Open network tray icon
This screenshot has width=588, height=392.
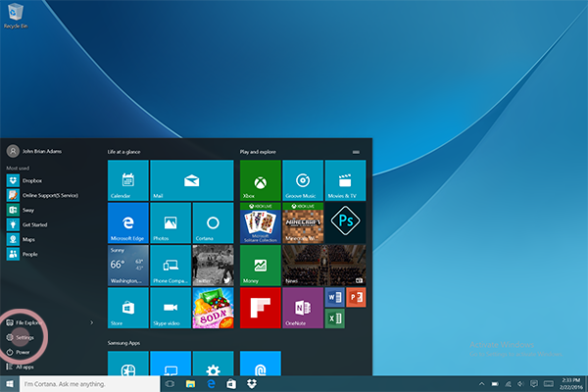tap(508, 384)
